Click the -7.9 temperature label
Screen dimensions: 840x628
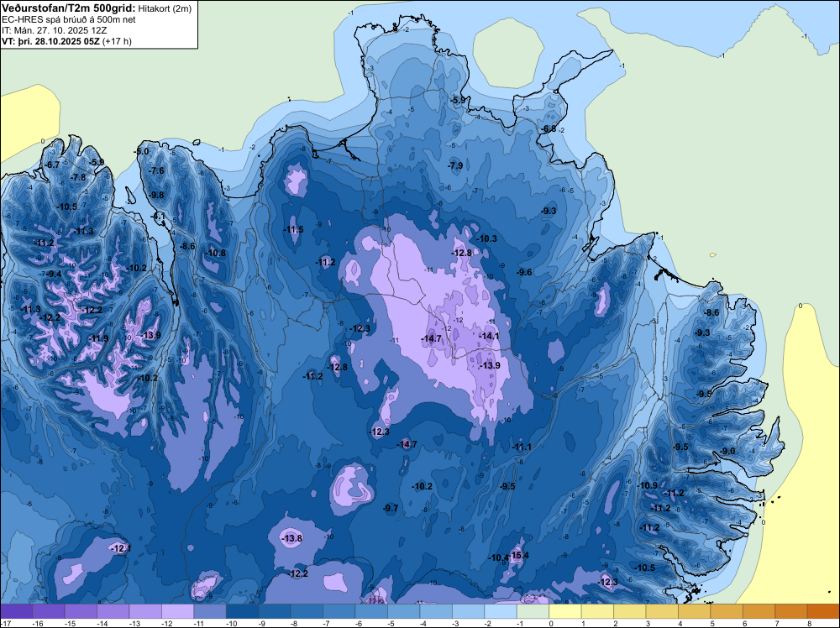tap(455, 165)
